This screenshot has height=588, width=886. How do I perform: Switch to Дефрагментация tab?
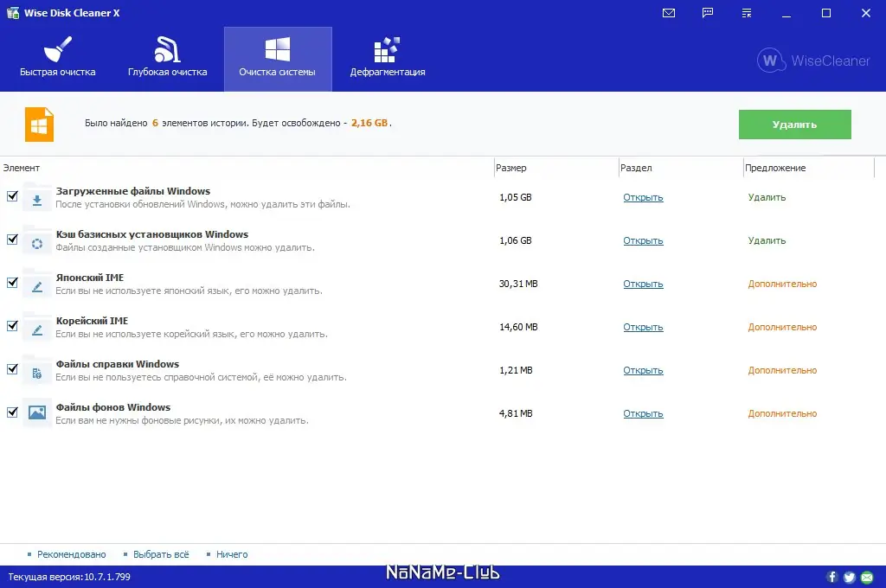click(388, 59)
